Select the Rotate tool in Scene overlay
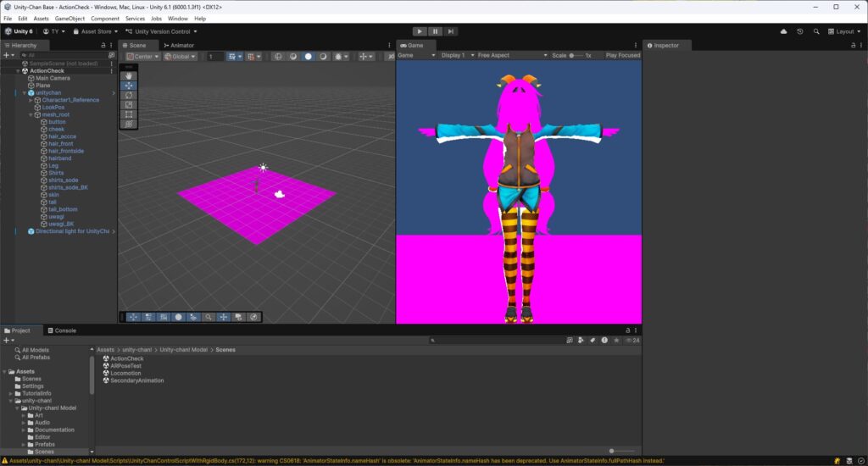This screenshot has width=868, height=466. tap(128, 95)
